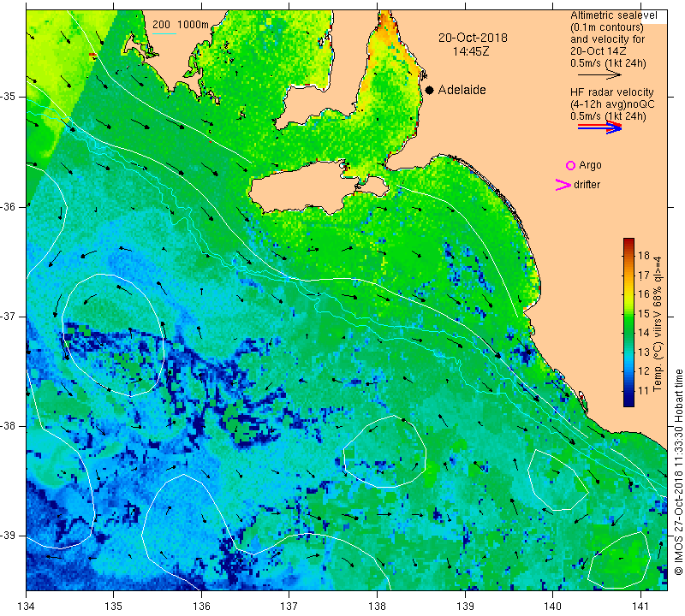Click the longitude 139 axis label

(465, 606)
